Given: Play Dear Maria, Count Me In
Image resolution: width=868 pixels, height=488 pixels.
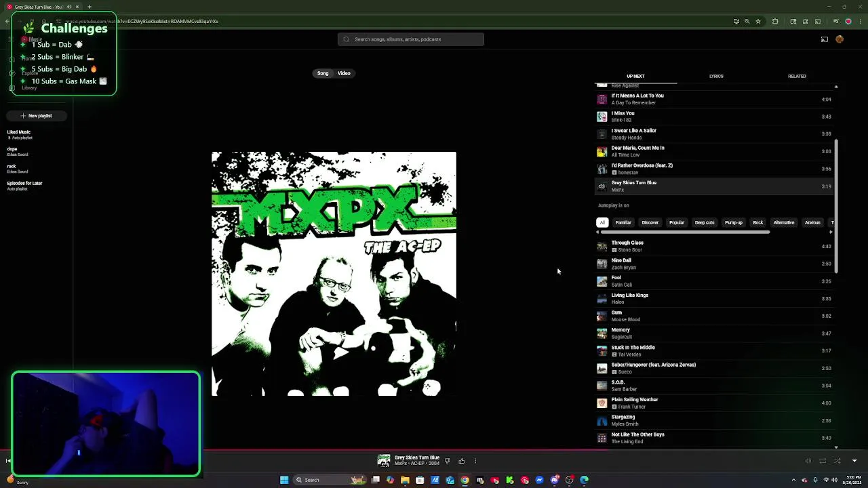Looking at the screenshot, I should point(714,151).
